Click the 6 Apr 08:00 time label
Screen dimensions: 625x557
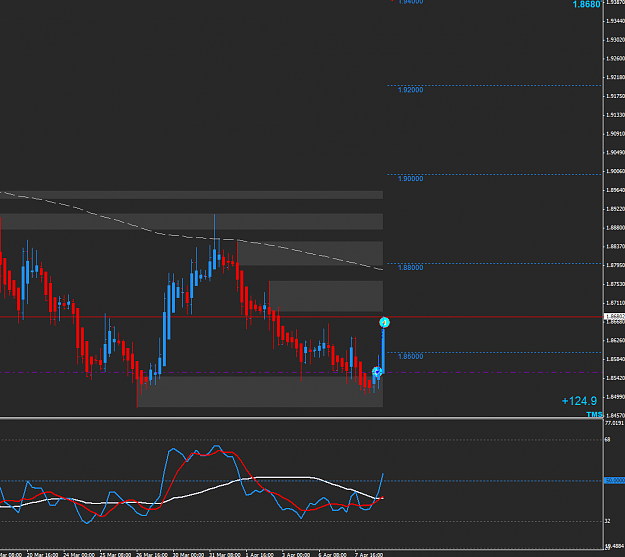point(332,554)
